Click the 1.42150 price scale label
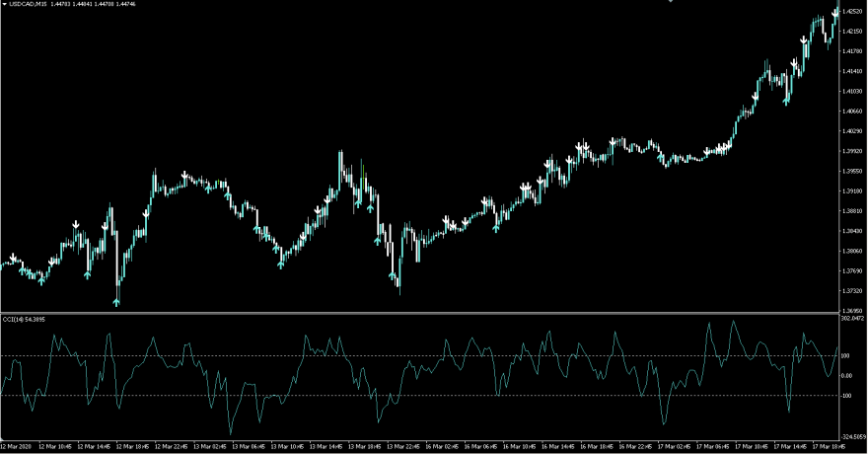 coord(853,31)
